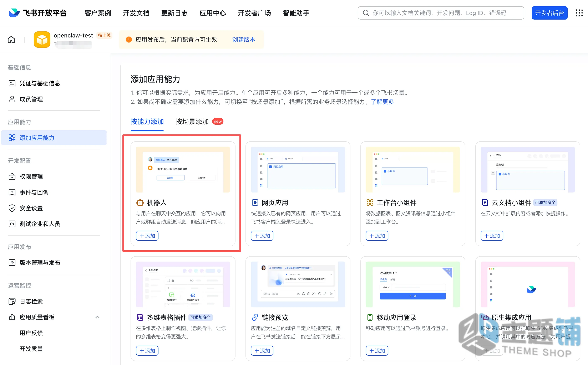Open 用户反馈 in the sidebar

[x=31, y=333]
